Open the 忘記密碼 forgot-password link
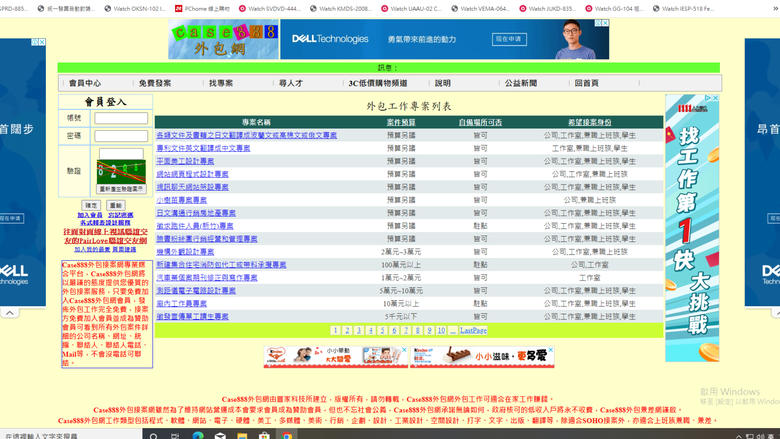Viewport: 780px width, 439px height. pos(120,215)
